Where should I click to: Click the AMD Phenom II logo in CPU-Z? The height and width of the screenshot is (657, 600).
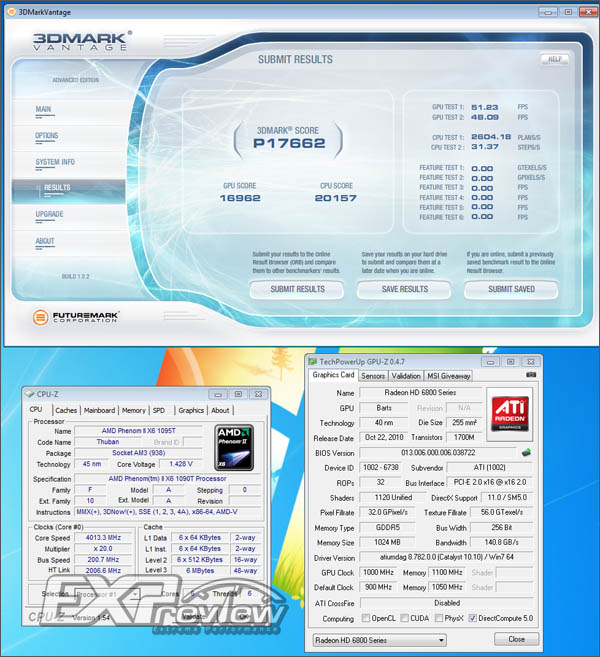tap(234, 447)
